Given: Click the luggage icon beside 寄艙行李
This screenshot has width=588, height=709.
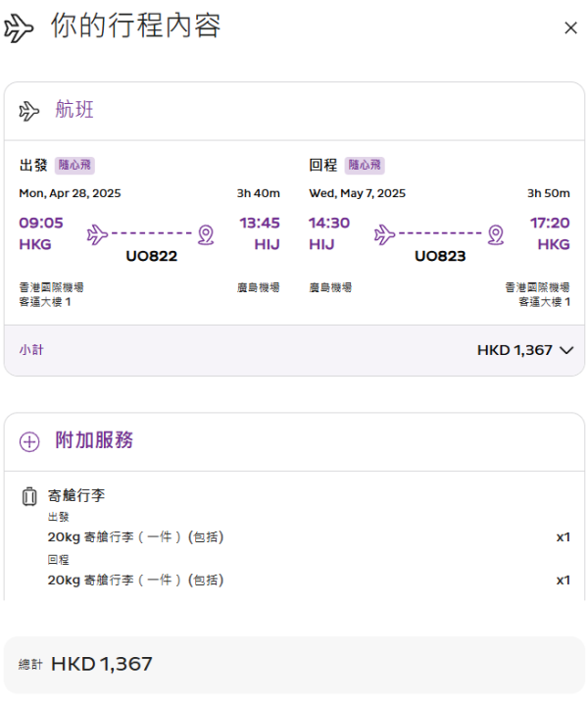Looking at the screenshot, I should pos(29,496).
